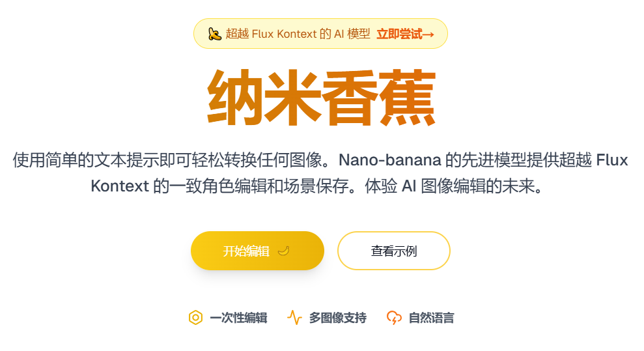This screenshot has width=644, height=351.
Task: Open examples via 查看示例 button
Action: pos(393,251)
